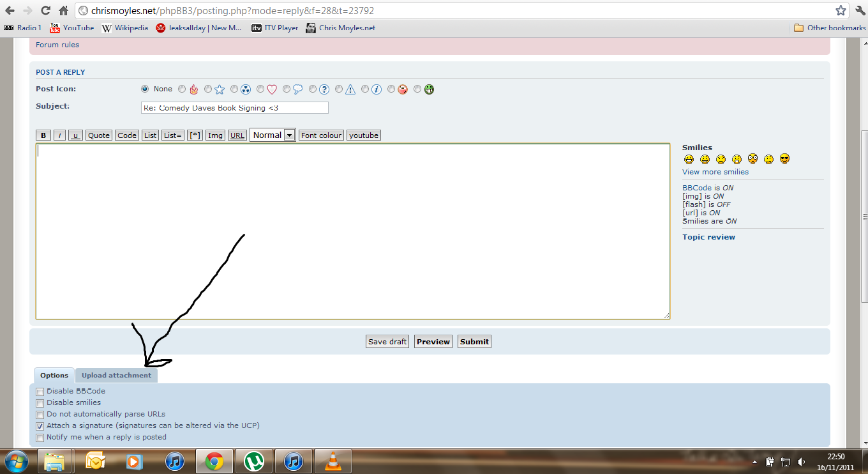Open the wrench settings menu in Chrome
This screenshot has height=474, width=868.
(859, 10)
